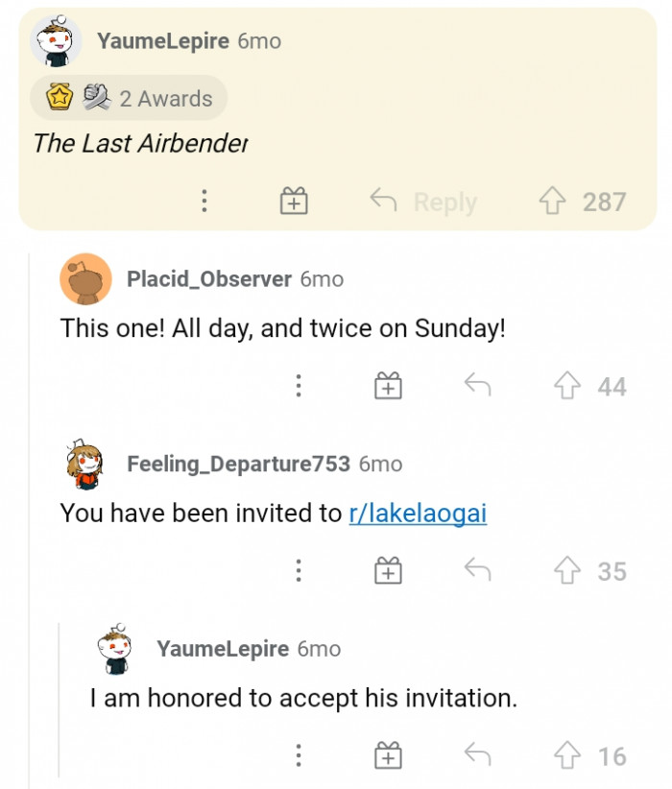Open YaumeLepire's avatar on top comment
672x789 pixels.
pyautogui.click(x=56, y=42)
